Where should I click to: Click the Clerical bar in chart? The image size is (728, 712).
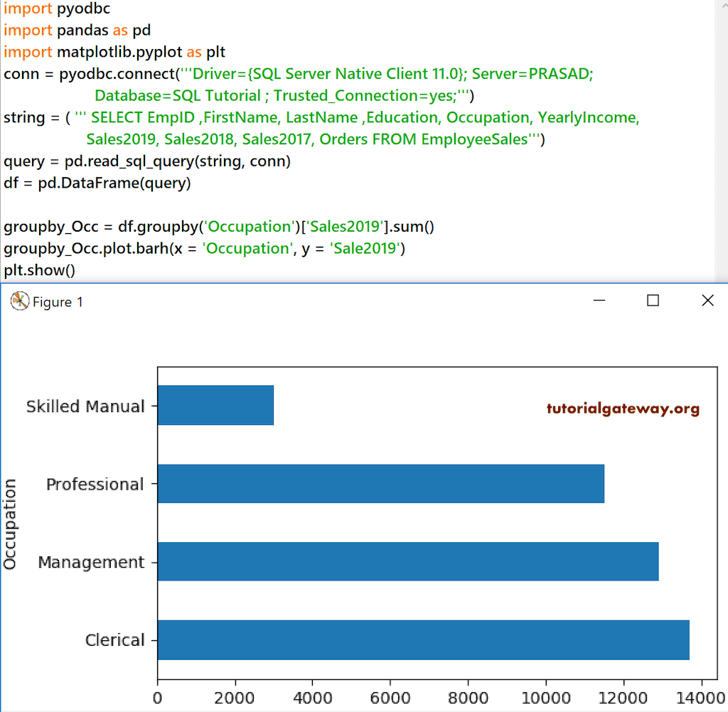coord(424,640)
